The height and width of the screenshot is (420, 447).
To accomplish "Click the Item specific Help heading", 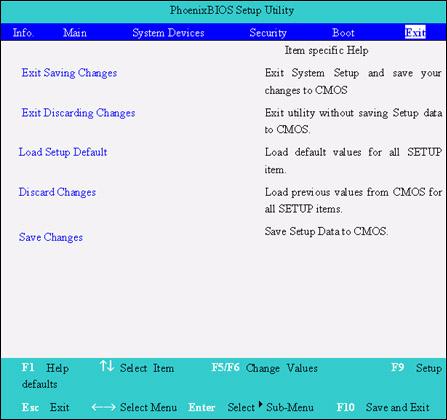I will click(327, 51).
